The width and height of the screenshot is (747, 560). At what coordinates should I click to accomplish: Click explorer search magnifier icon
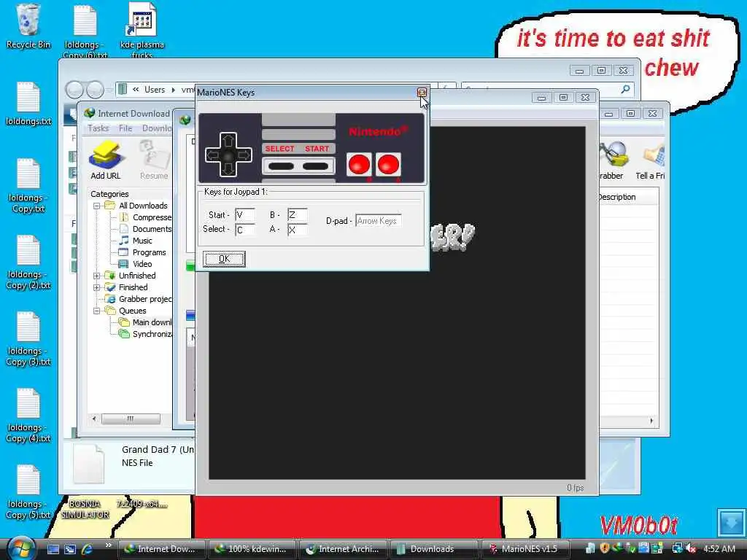click(x=625, y=89)
